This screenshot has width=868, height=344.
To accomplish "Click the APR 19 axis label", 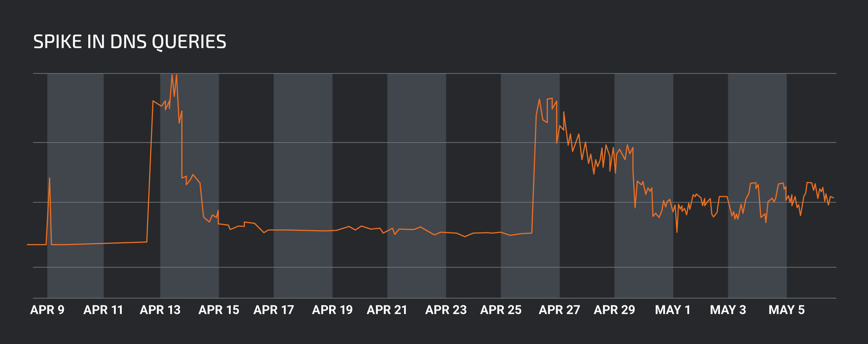I will (332, 310).
